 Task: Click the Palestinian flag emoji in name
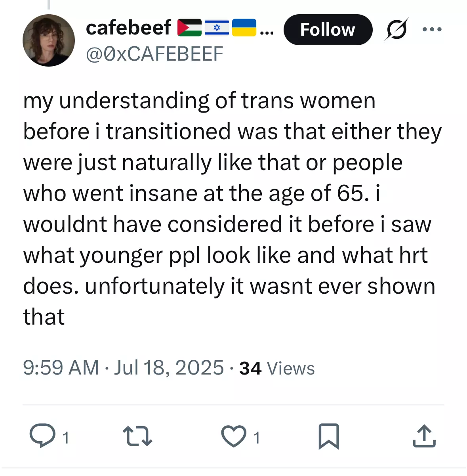click(x=189, y=27)
